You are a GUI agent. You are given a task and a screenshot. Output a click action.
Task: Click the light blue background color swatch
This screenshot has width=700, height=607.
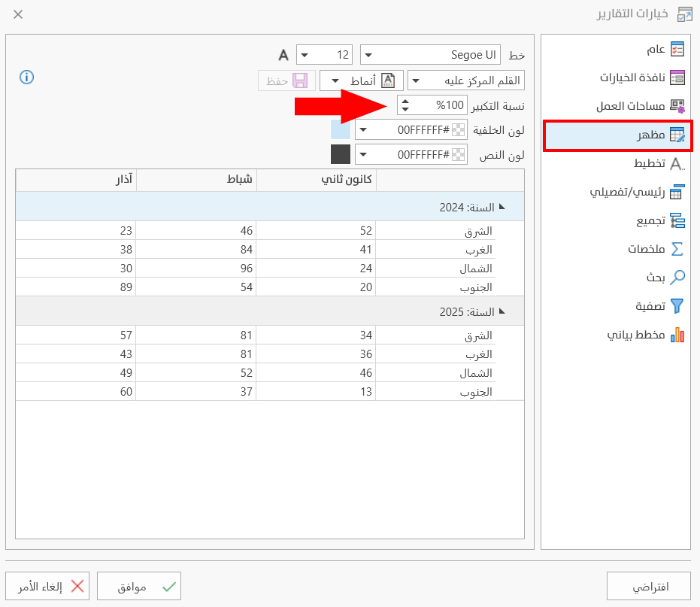point(341,130)
